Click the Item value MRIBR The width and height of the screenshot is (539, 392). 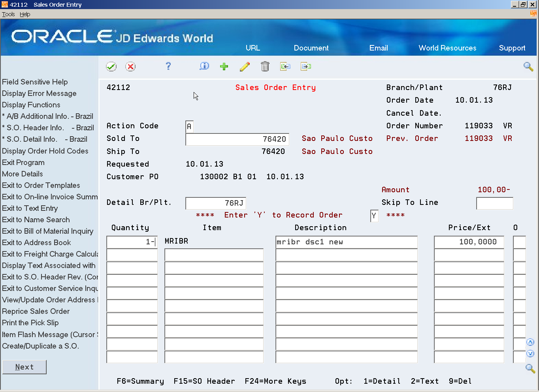(x=176, y=241)
